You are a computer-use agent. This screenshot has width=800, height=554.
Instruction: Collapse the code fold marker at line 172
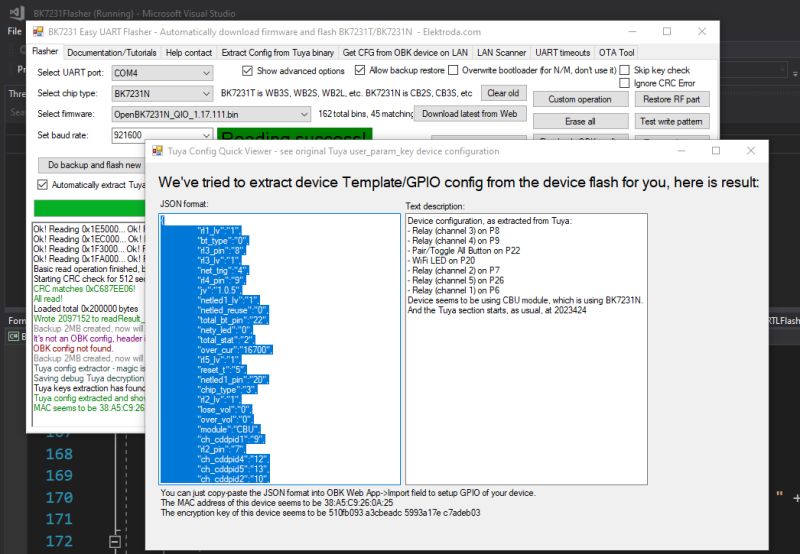coord(115,542)
